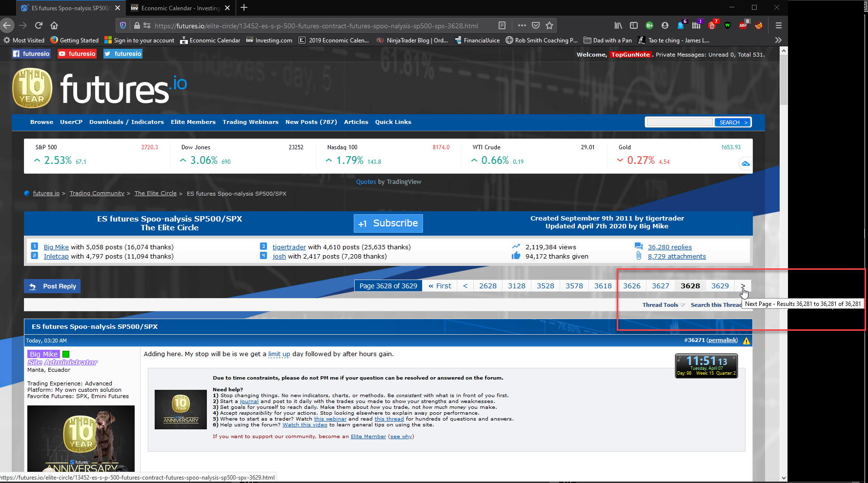
Task: Show site security lock information
Action: pyautogui.click(x=137, y=25)
